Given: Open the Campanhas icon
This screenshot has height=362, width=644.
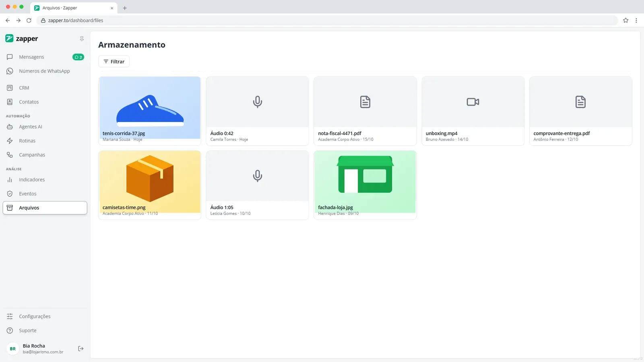Looking at the screenshot, I should (x=10, y=155).
